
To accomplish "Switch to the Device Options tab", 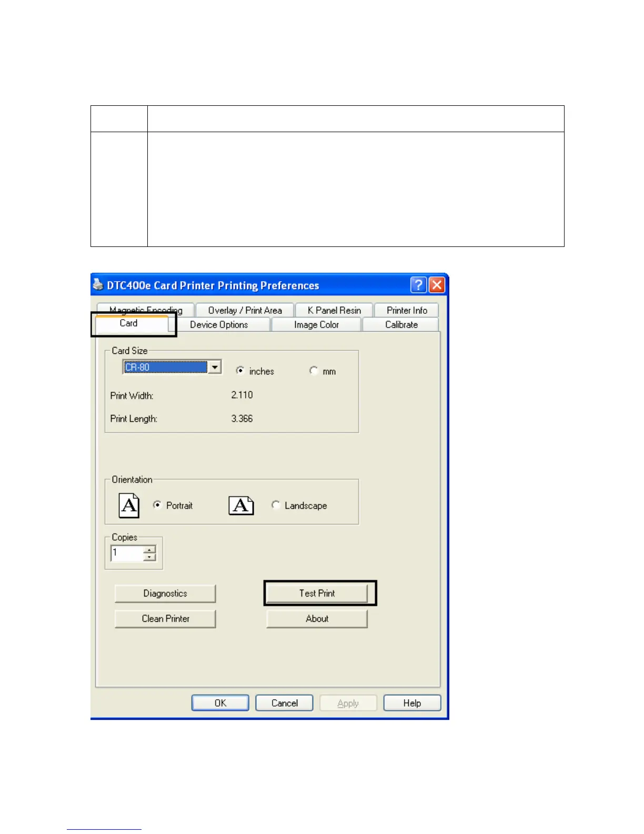I will click(219, 325).
